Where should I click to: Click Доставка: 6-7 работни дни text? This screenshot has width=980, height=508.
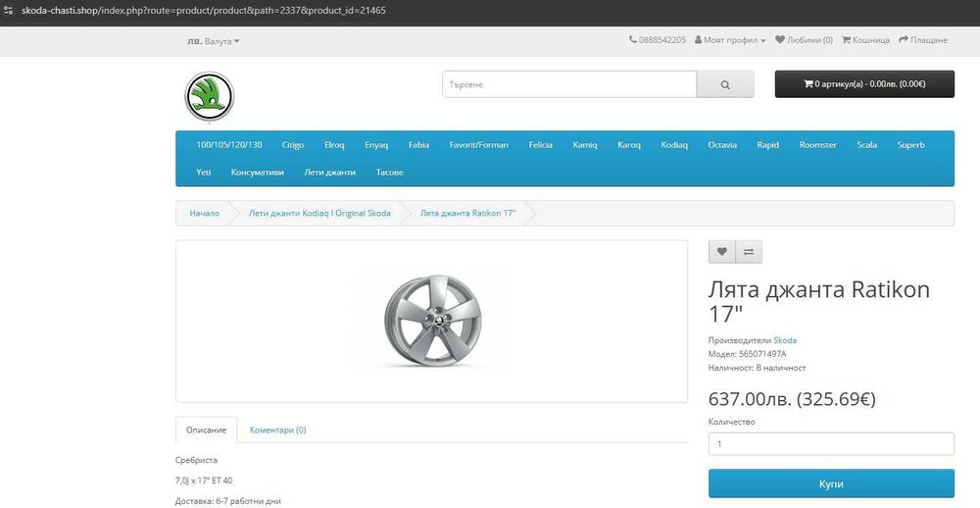coord(228,501)
